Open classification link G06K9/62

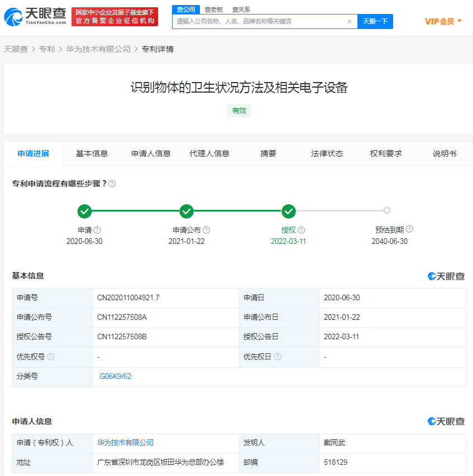116,377
